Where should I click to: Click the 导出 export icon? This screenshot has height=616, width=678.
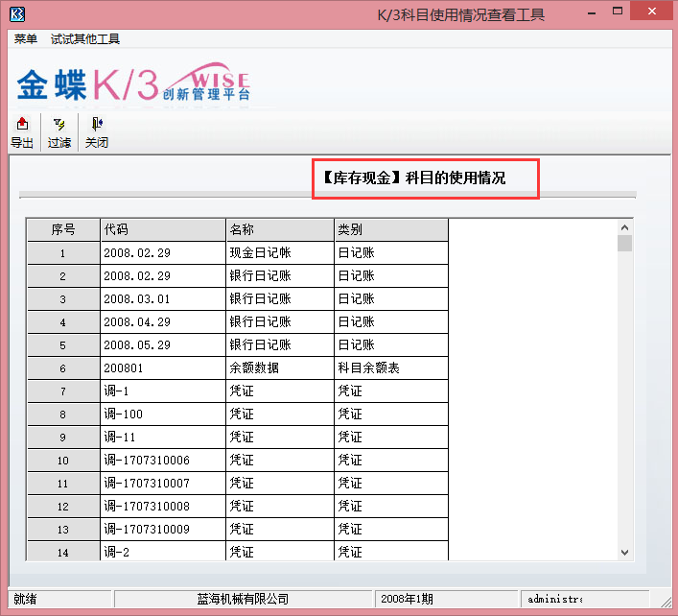click(22, 132)
